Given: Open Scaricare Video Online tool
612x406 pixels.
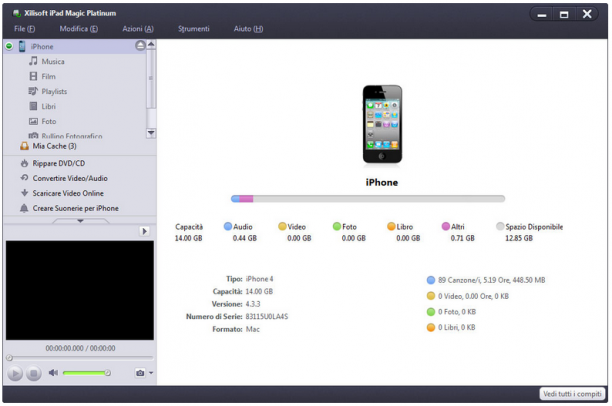Looking at the screenshot, I should pyautogui.click(x=68, y=193).
